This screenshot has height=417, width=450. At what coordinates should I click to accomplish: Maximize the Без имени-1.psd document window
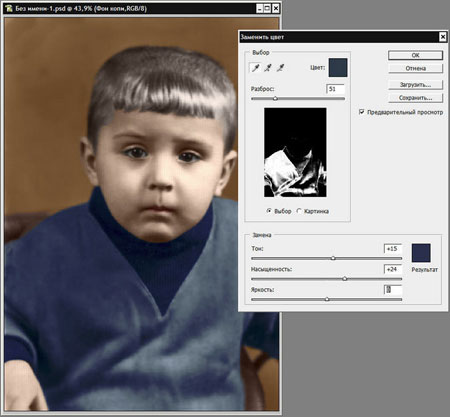pos(267,8)
